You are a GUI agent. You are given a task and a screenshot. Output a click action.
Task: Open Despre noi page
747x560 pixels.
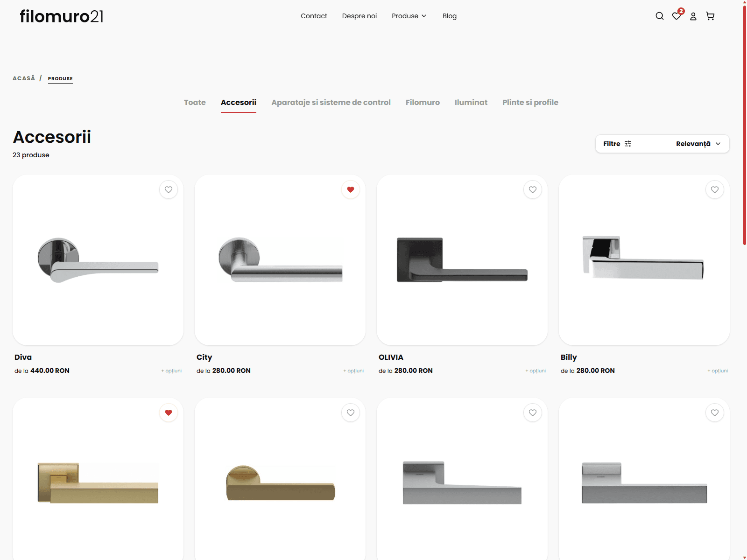(359, 16)
